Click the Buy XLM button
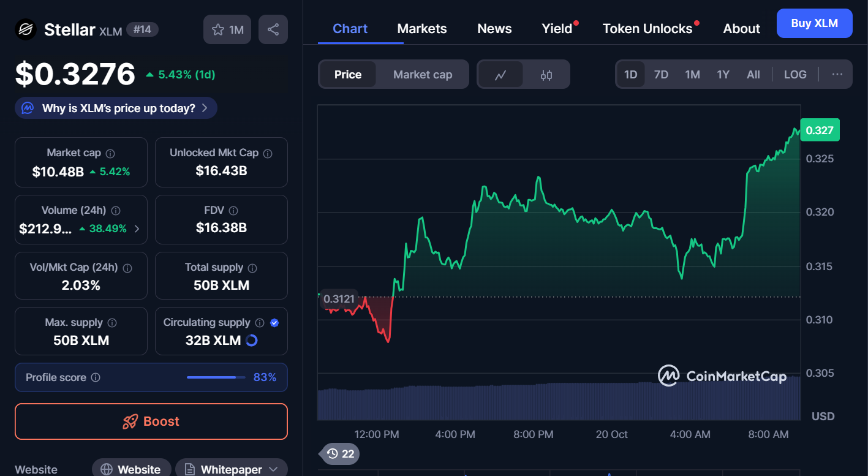The height and width of the screenshot is (476, 868). pos(814,23)
